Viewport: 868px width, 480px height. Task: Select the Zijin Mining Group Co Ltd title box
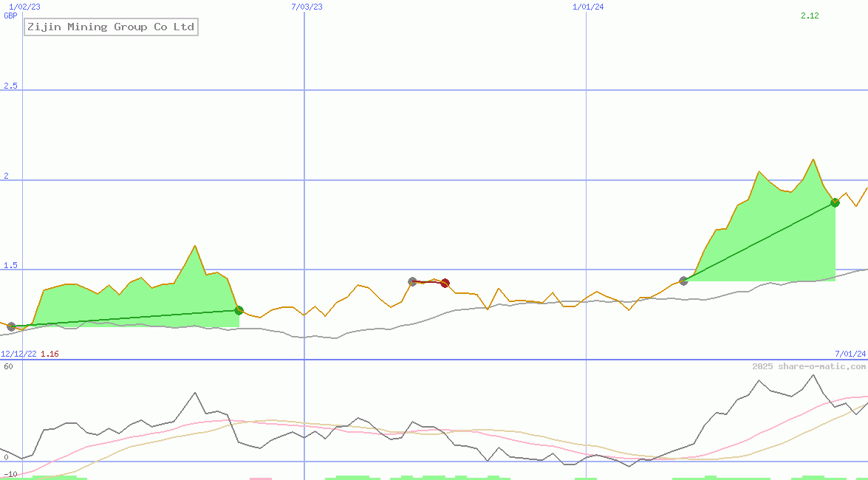111,27
